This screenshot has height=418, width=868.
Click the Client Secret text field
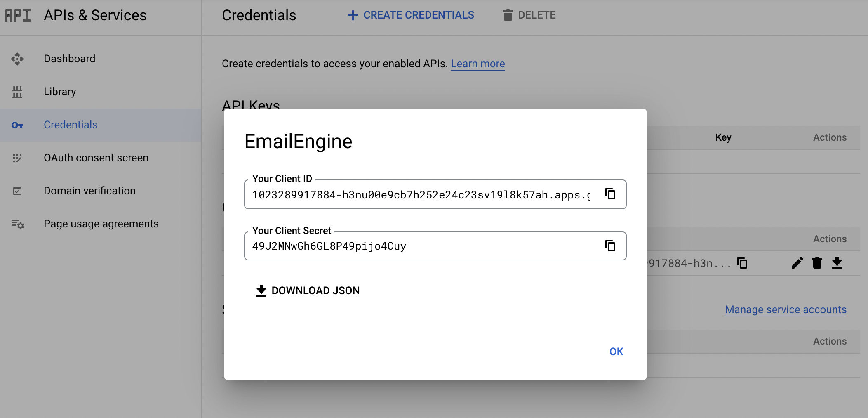click(435, 246)
